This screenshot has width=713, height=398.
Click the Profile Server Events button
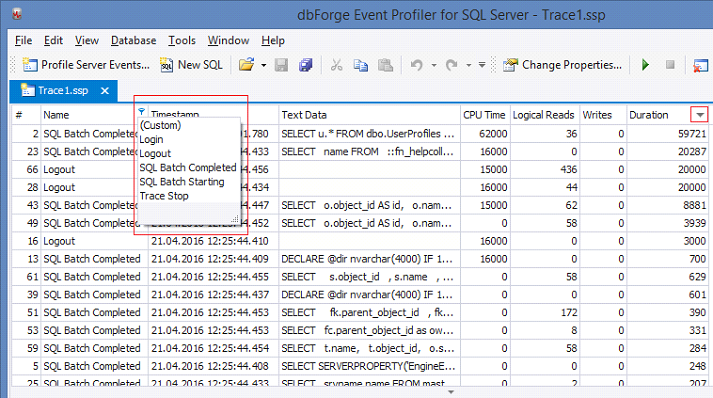coord(85,65)
